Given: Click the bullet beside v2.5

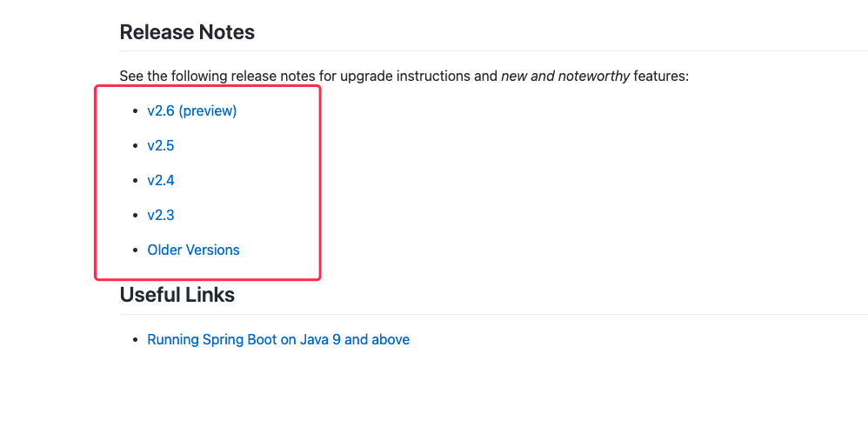Looking at the screenshot, I should (135, 145).
